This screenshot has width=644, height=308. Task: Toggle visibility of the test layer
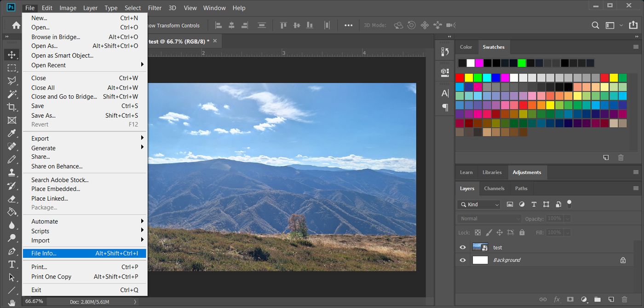tap(462, 247)
